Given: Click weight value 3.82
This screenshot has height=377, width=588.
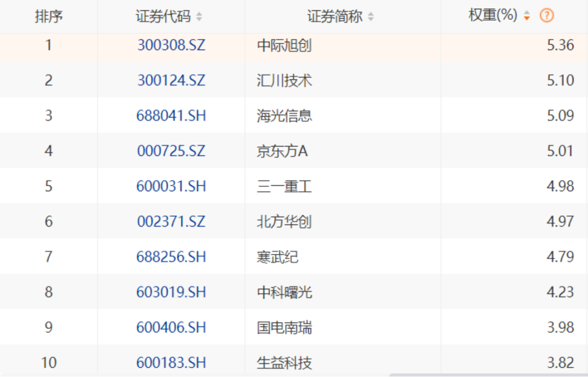Looking at the screenshot, I should tap(561, 363).
